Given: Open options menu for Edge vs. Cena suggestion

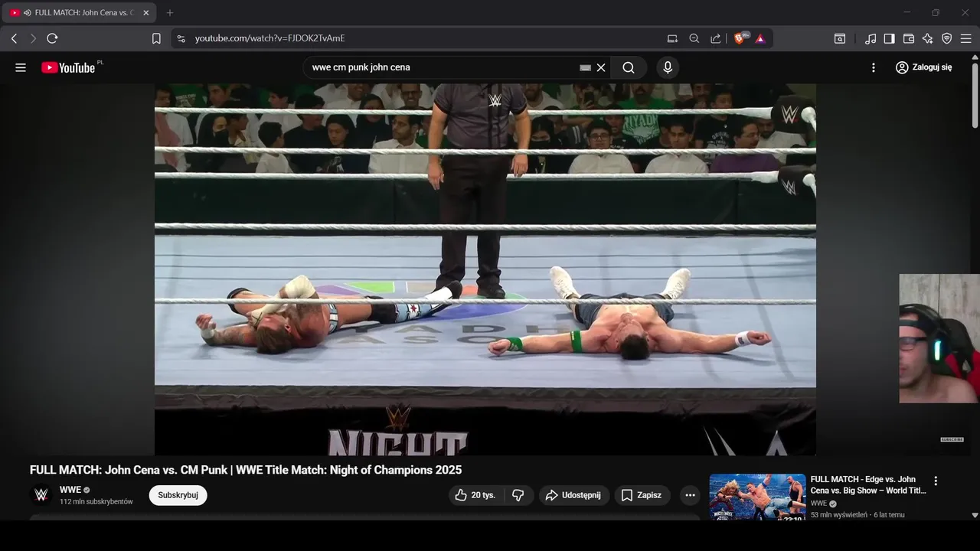Looking at the screenshot, I should pyautogui.click(x=935, y=481).
